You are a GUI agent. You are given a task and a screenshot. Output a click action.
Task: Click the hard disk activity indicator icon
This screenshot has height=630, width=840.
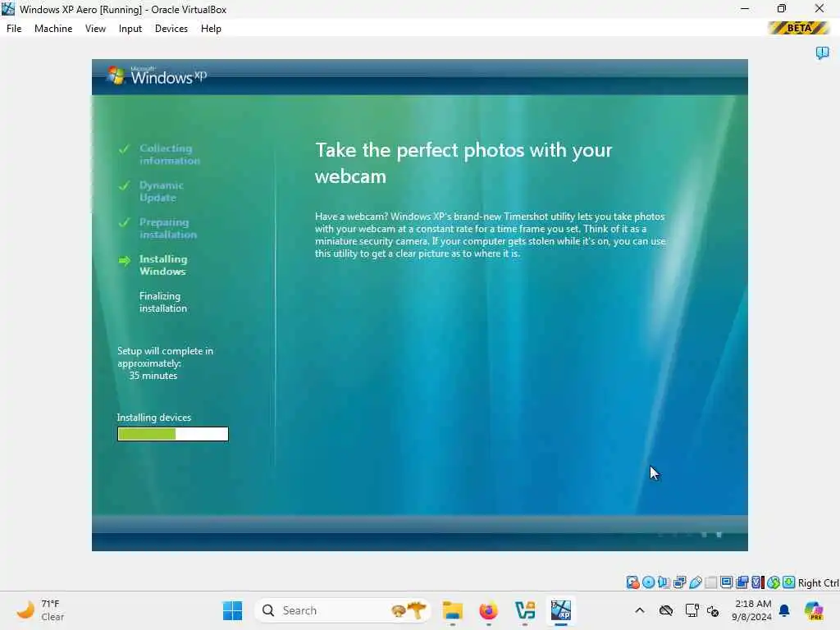[x=632, y=582]
